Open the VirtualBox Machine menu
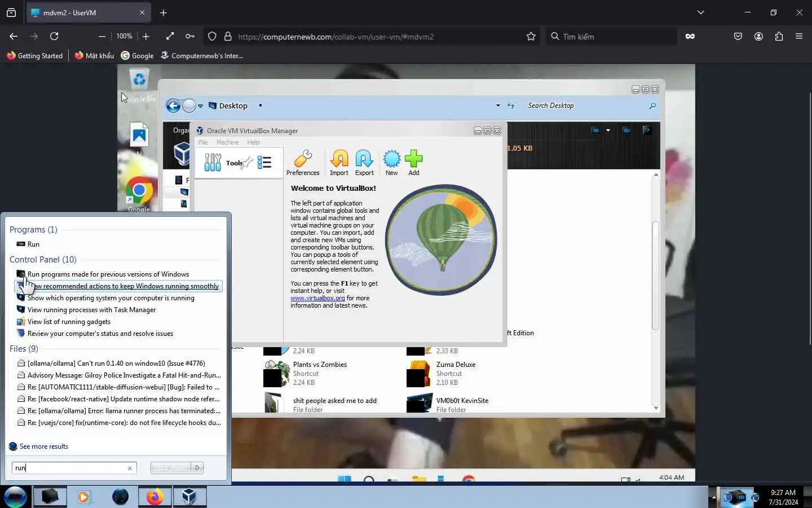Screen dimensions: 812x508 click(x=227, y=142)
